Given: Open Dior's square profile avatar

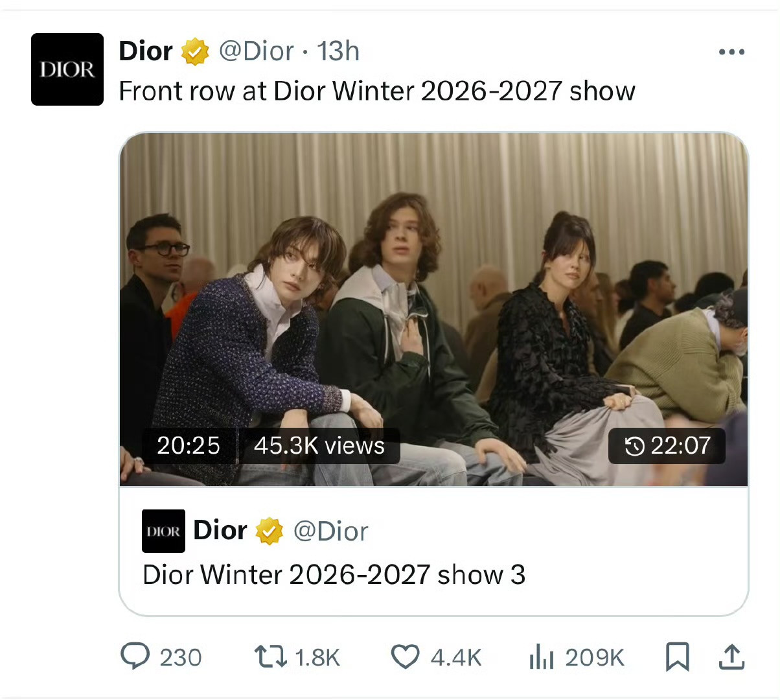Looking at the screenshot, I should pos(67,69).
